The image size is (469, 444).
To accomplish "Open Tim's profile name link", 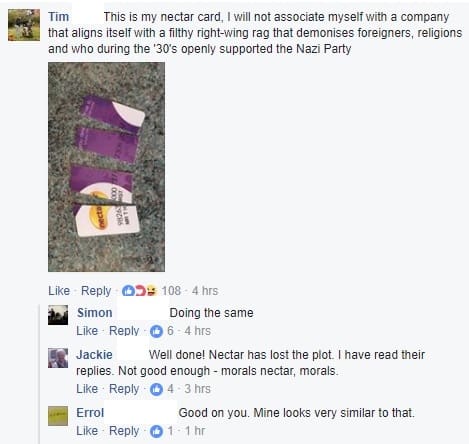I will pyautogui.click(x=59, y=17).
